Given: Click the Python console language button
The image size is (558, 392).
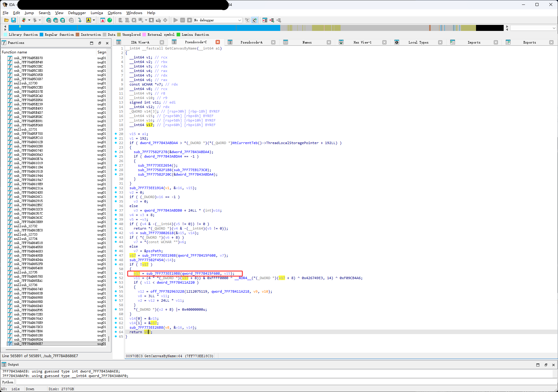Looking at the screenshot, I should point(8,382).
